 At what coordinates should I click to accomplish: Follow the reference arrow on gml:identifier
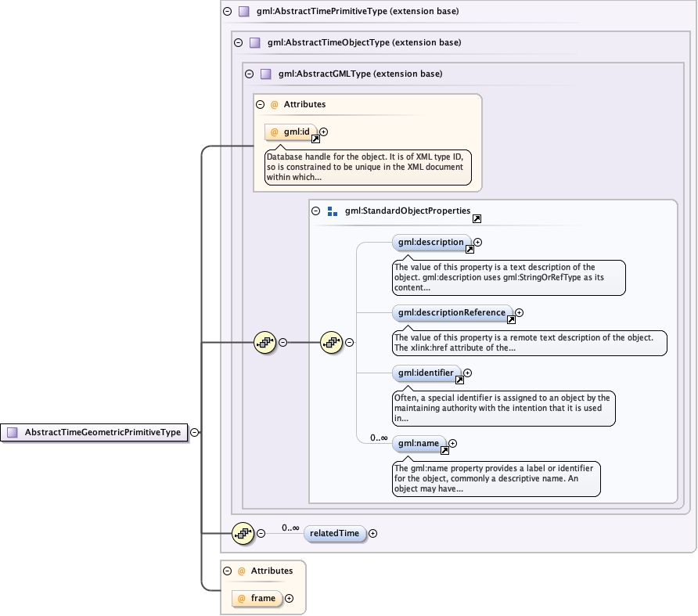[x=460, y=380]
